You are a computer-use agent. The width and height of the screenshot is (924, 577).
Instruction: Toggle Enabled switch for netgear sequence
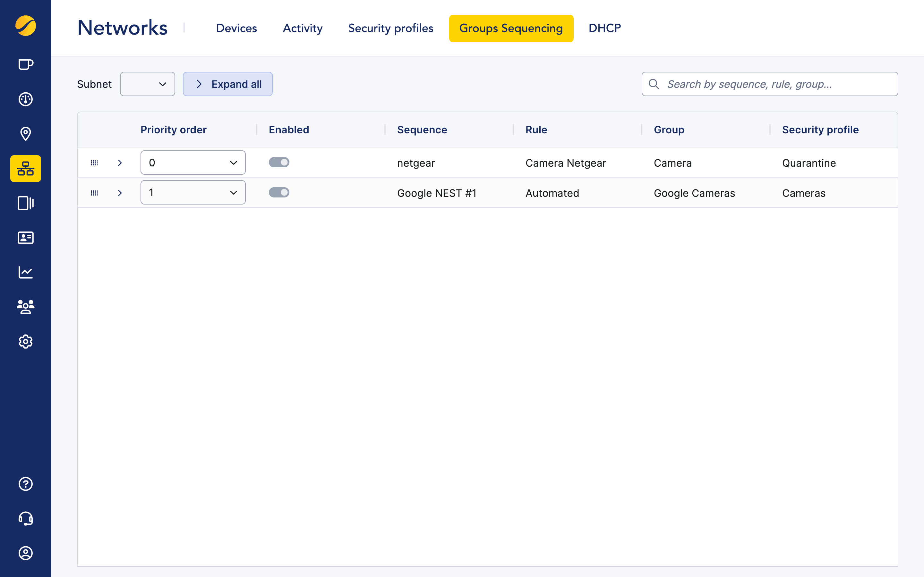coord(279,163)
